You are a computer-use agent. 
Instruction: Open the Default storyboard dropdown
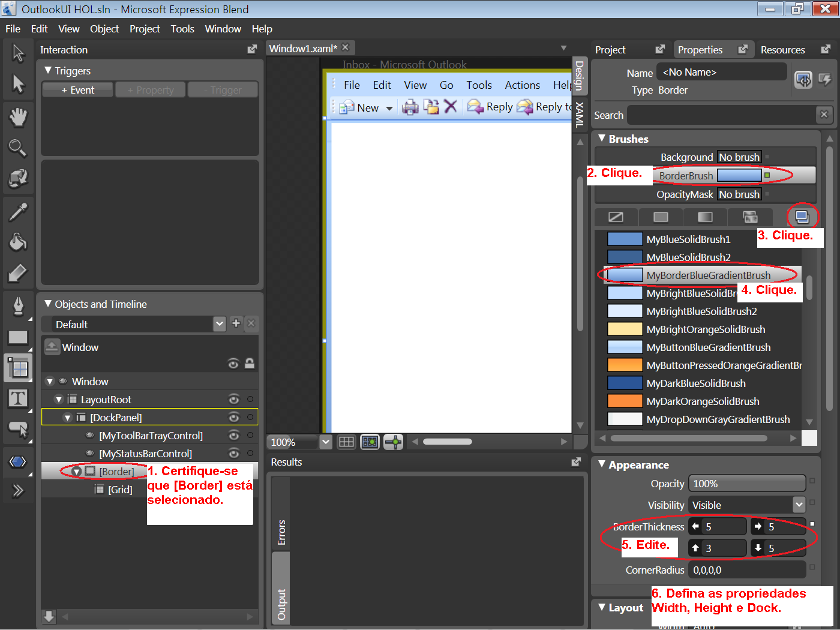pos(220,324)
